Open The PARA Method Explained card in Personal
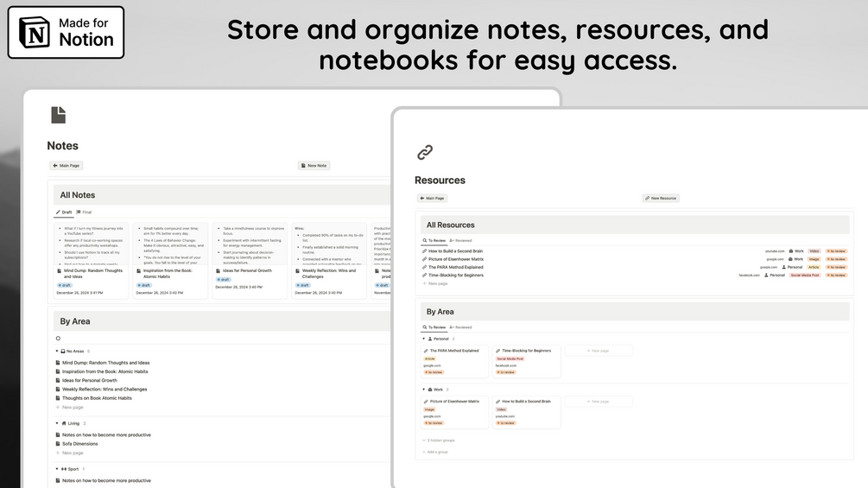 point(454,362)
